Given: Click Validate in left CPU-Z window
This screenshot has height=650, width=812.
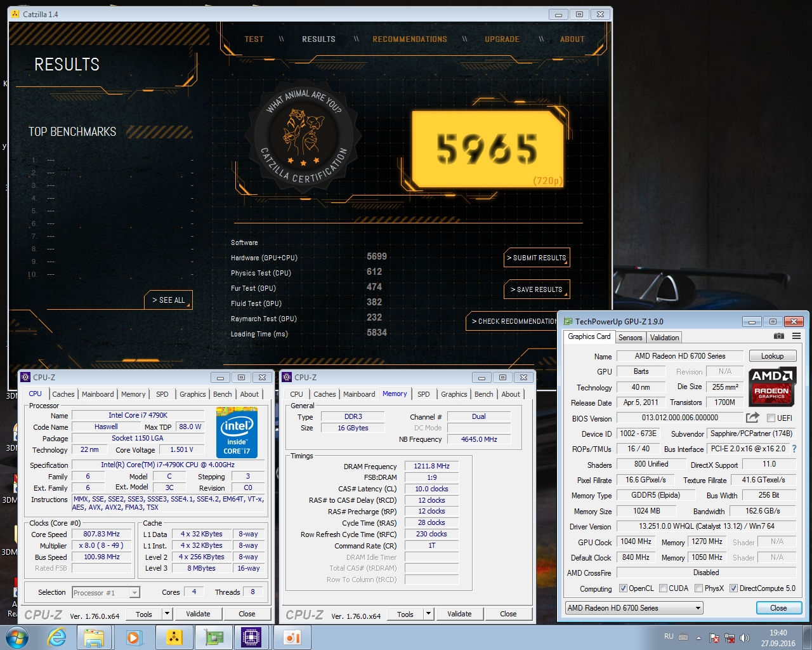Looking at the screenshot, I should pyautogui.click(x=198, y=614).
